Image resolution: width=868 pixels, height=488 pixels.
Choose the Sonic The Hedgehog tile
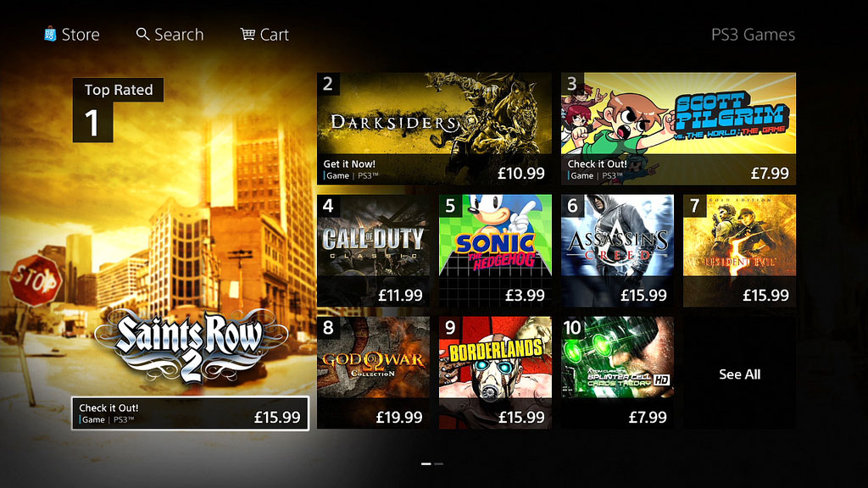click(495, 251)
